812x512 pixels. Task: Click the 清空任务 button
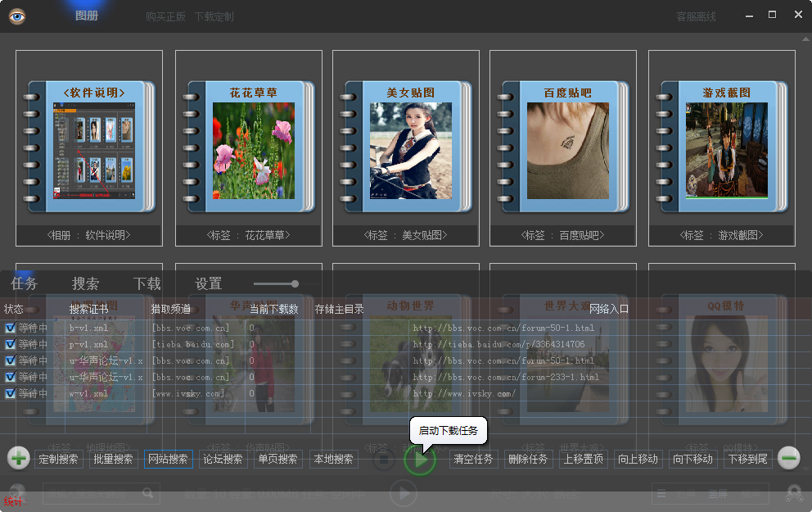pyautogui.click(x=474, y=460)
